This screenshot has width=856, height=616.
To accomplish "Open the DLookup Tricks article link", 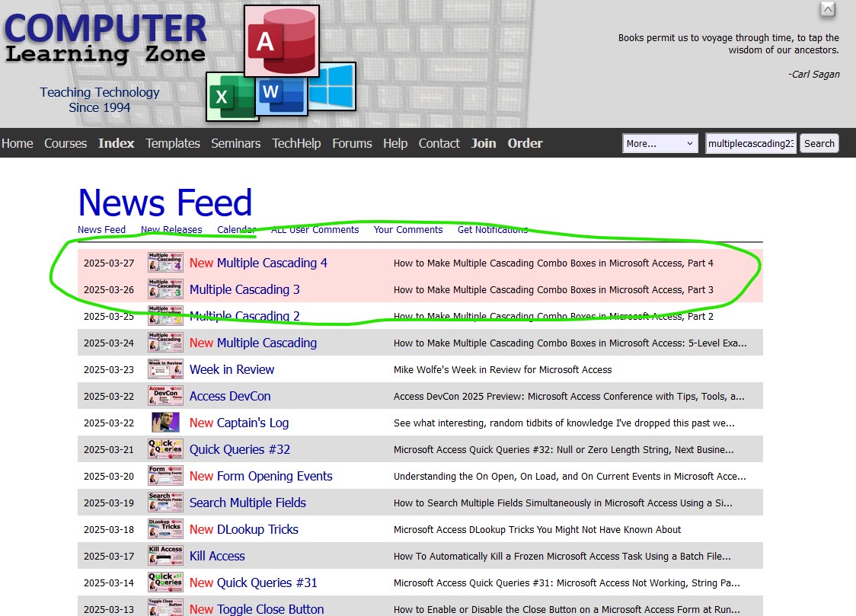I will coord(257,529).
